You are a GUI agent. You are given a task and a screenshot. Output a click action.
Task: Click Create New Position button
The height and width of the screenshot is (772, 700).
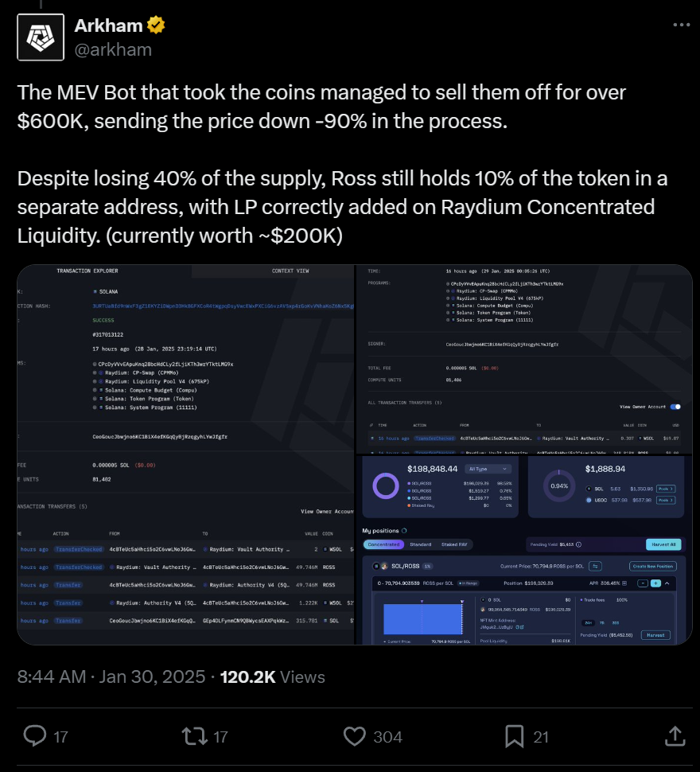(653, 566)
